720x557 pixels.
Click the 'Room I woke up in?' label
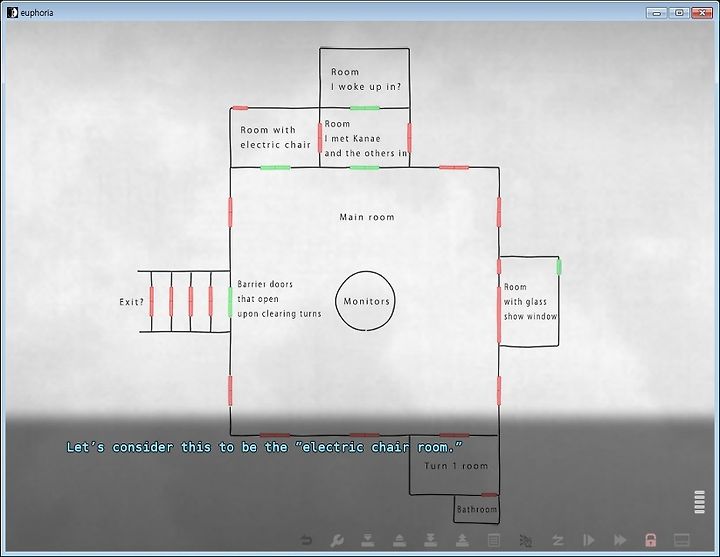pos(366,79)
